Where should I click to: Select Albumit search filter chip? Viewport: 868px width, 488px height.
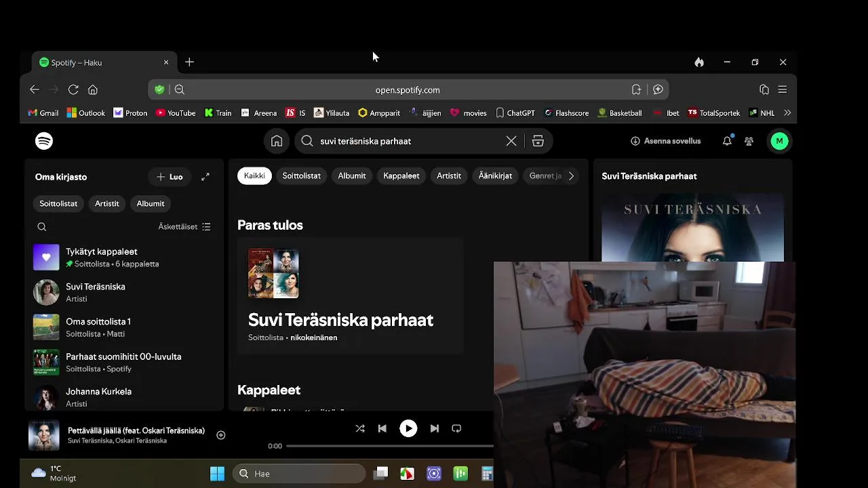[352, 176]
